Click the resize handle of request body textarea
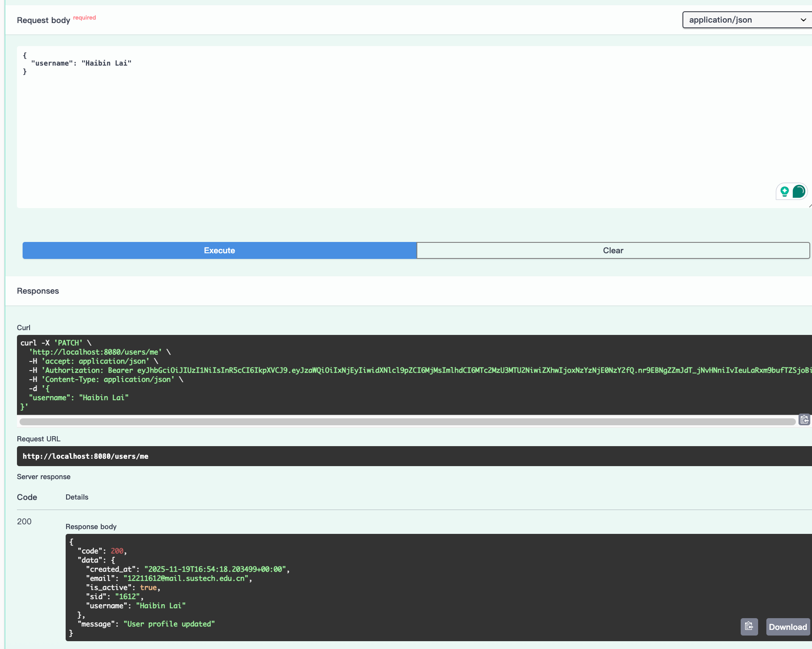Image resolution: width=812 pixels, height=649 pixels. coord(809,205)
